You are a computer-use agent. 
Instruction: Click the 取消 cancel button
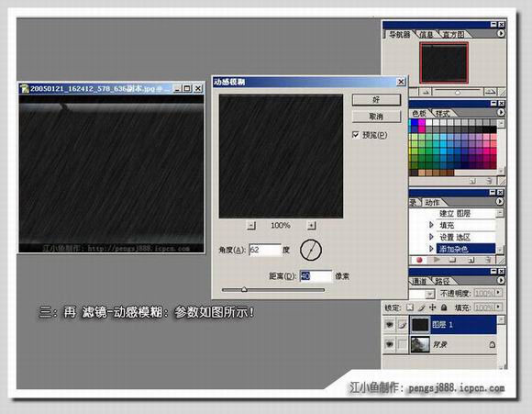(376, 117)
